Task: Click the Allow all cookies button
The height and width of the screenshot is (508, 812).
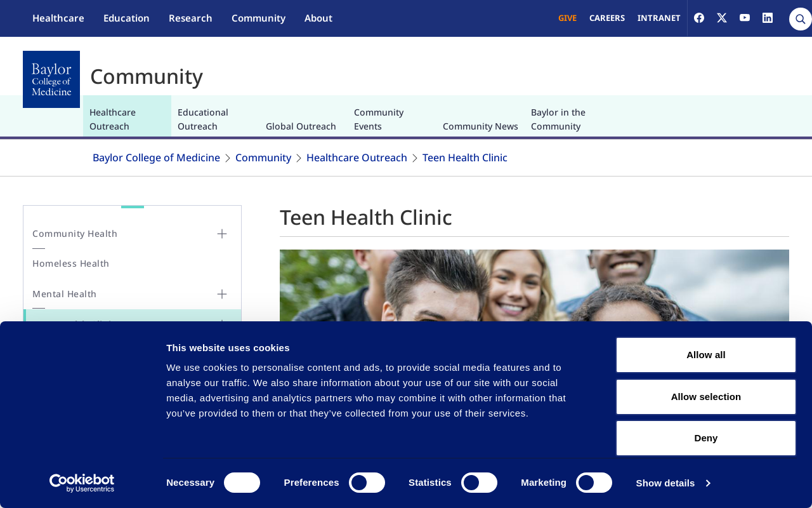Action: [706, 355]
